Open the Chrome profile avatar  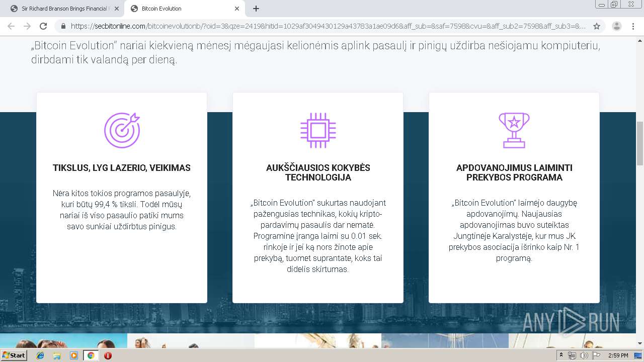(617, 26)
